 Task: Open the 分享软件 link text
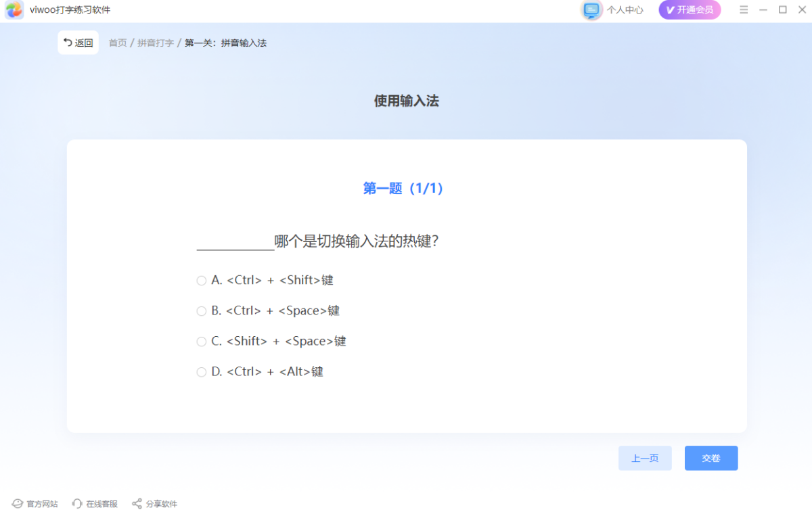click(161, 504)
